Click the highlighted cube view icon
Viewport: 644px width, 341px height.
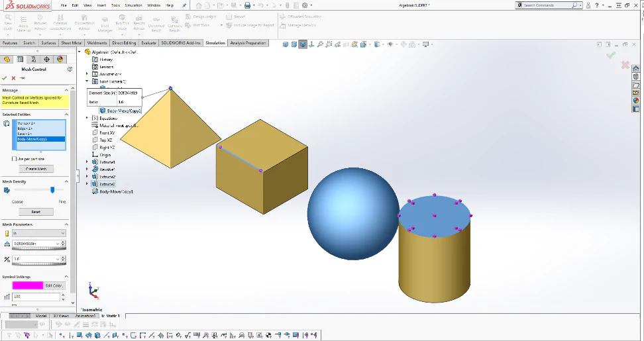[x=303, y=44]
